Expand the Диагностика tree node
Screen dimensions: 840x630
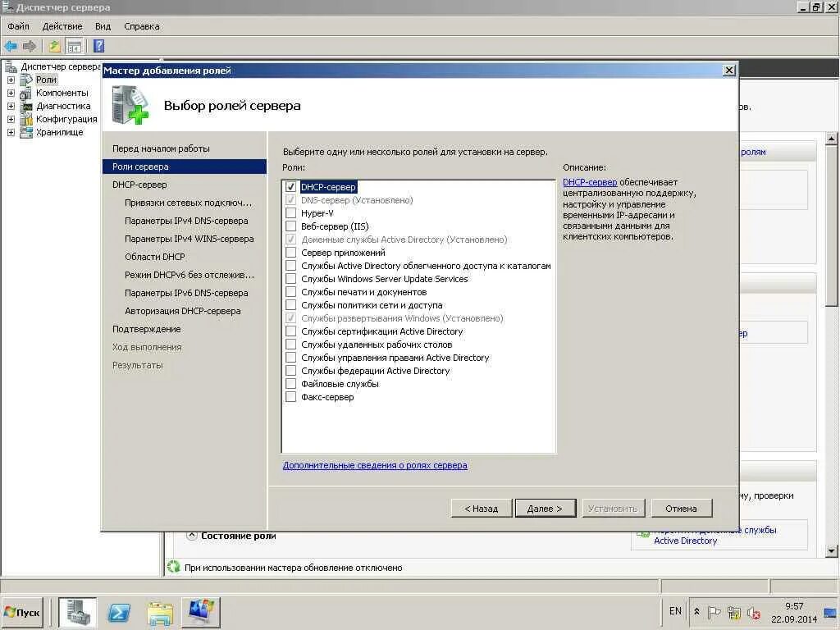pos(11,106)
